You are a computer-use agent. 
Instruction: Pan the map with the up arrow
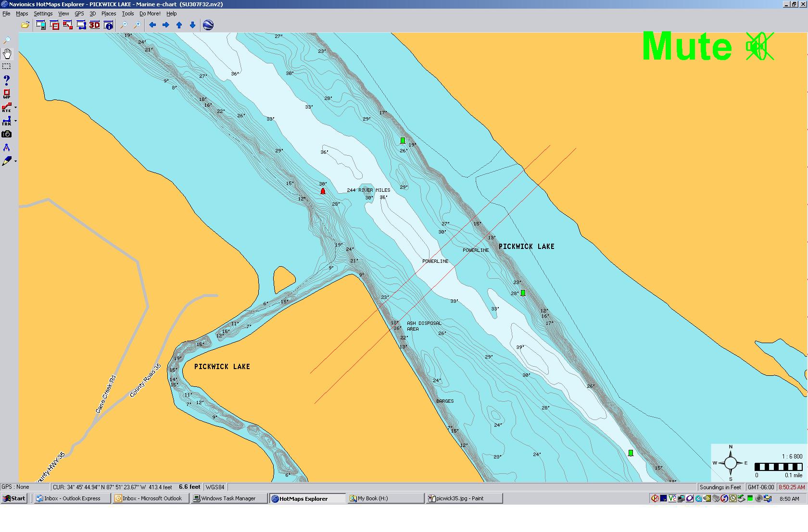(179, 25)
